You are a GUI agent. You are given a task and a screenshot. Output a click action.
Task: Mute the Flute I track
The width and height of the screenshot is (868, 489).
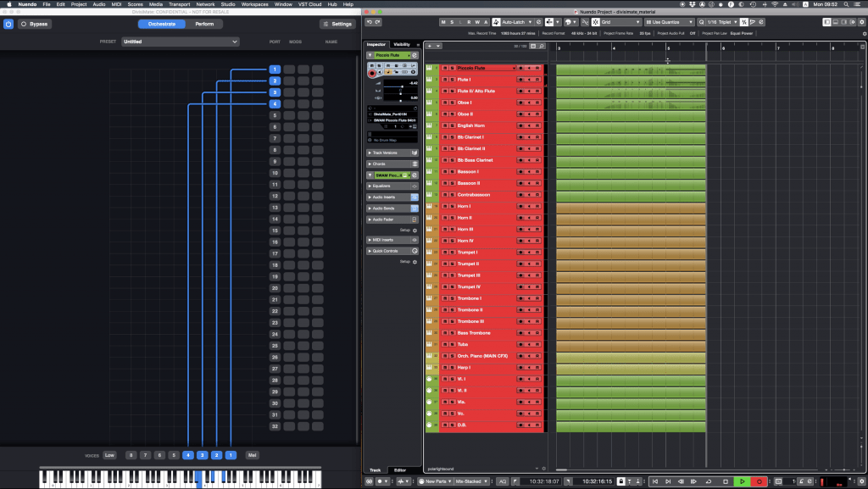(445, 80)
